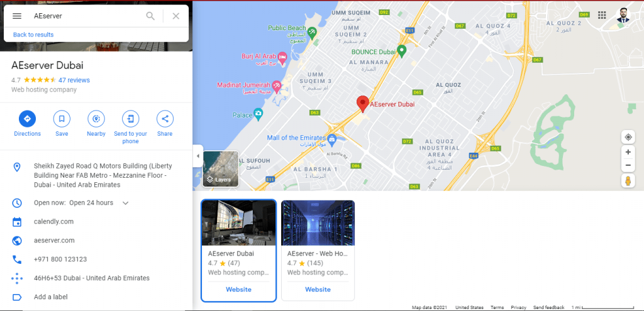
Task: Share the AEserver Dubai place
Action: tap(165, 118)
